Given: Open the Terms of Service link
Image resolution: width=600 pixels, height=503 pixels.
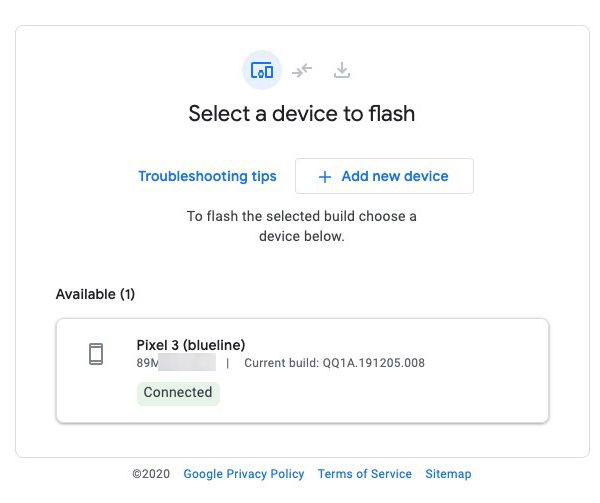Looking at the screenshot, I should pyautogui.click(x=364, y=474).
